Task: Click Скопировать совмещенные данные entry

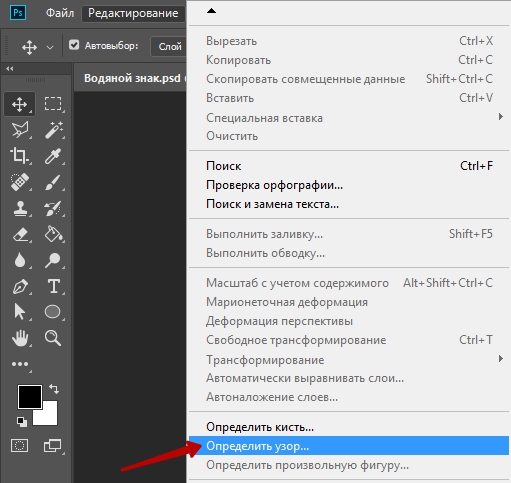Action: click(349, 79)
